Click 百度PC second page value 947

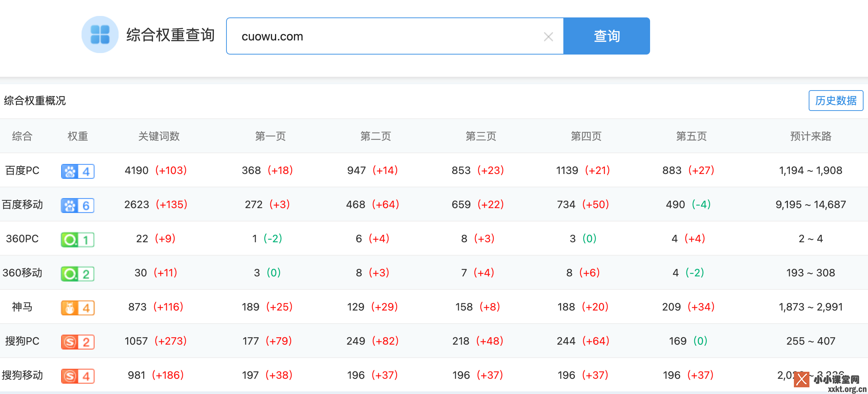tap(357, 170)
